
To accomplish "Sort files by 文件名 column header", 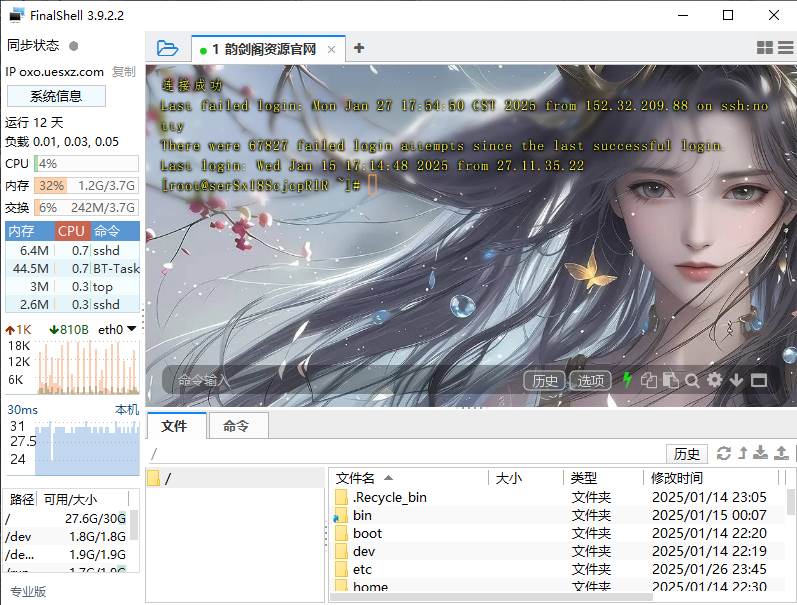I will (409, 478).
